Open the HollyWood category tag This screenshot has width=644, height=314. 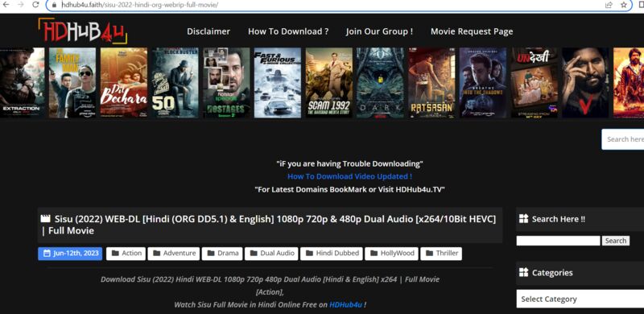(391, 253)
